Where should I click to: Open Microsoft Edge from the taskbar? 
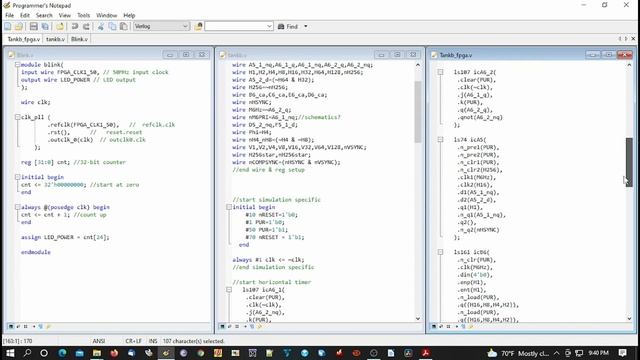point(62,353)
